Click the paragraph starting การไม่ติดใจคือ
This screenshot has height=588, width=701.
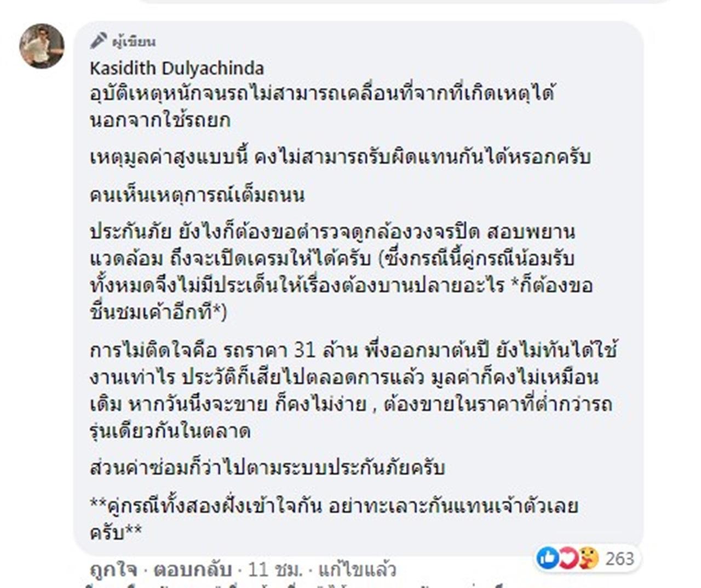(350, 390)
